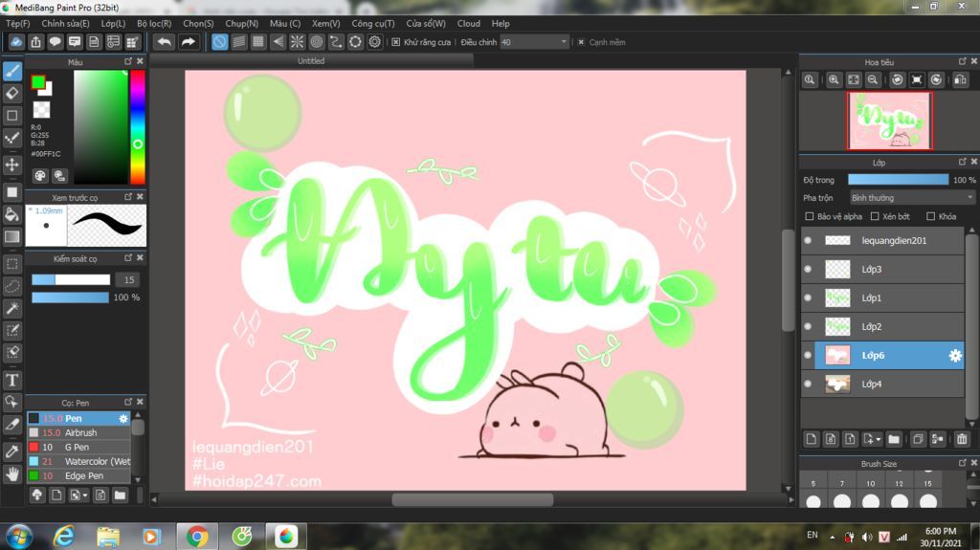Click the layer list down arrow
980x550 pixels.
[971, 424]
